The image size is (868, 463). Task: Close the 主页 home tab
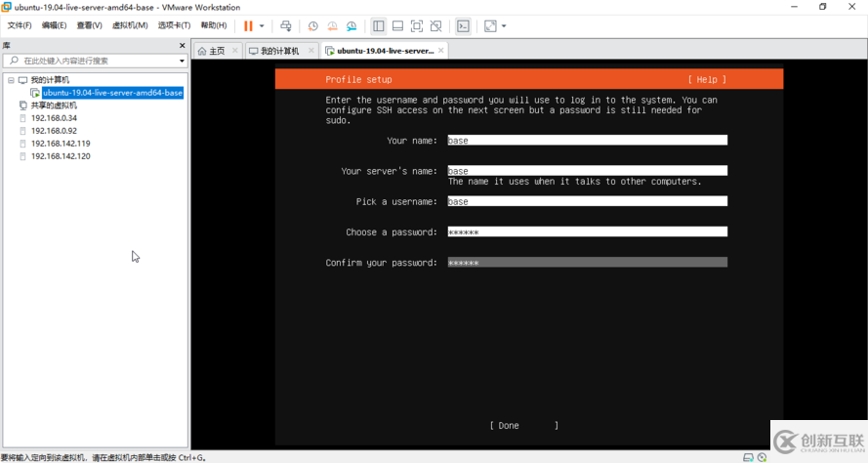click(235, 51)
